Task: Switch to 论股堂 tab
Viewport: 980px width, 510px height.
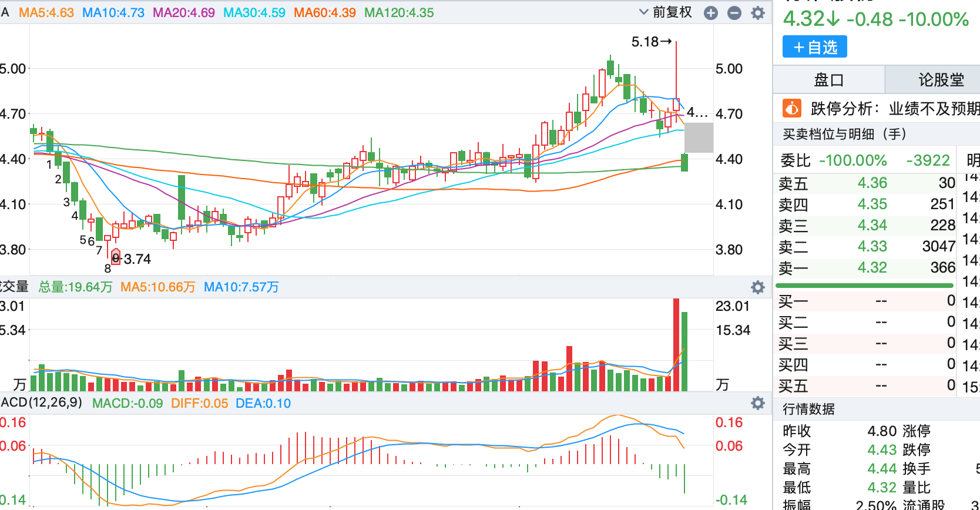Action: (934, 80)
